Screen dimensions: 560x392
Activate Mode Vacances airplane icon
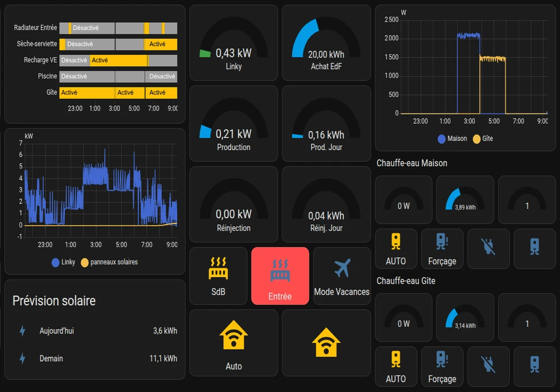[x=342, y=269]
